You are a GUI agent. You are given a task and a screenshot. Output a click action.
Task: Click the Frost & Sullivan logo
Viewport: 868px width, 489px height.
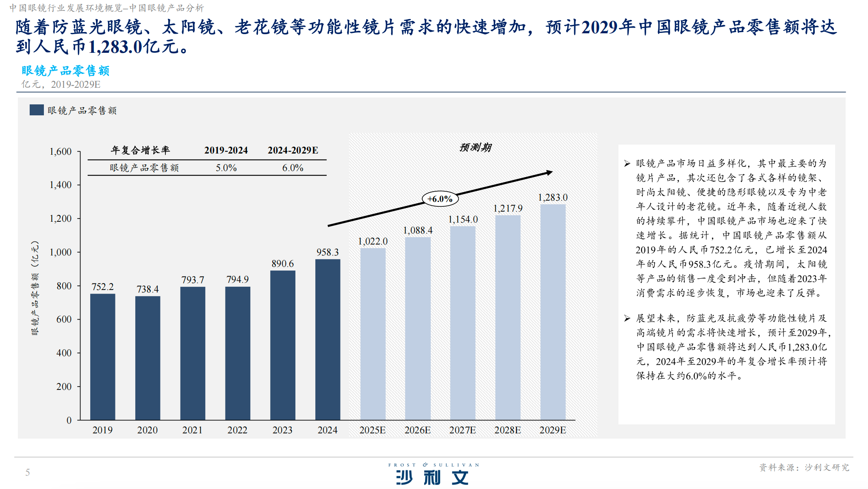pos(433,474)
